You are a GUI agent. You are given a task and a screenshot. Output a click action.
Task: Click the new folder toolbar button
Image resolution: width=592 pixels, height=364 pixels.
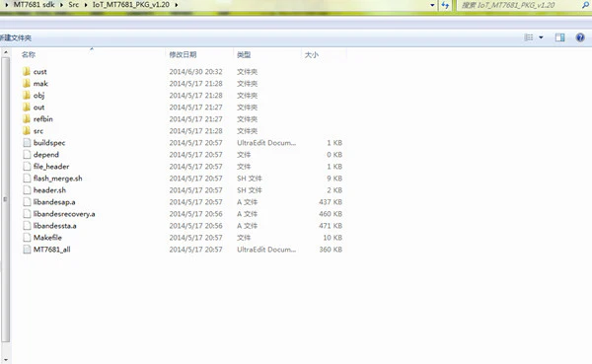point(16,37)
